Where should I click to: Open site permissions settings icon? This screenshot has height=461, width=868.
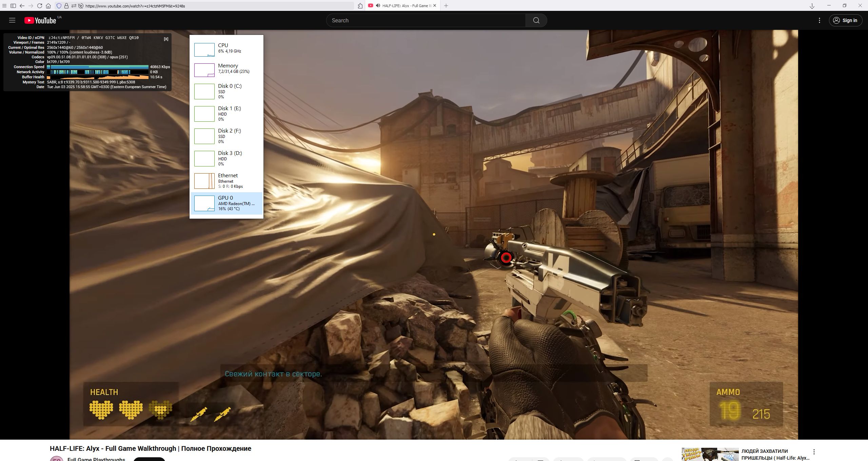pyautogui.click(x=74, y=6)
